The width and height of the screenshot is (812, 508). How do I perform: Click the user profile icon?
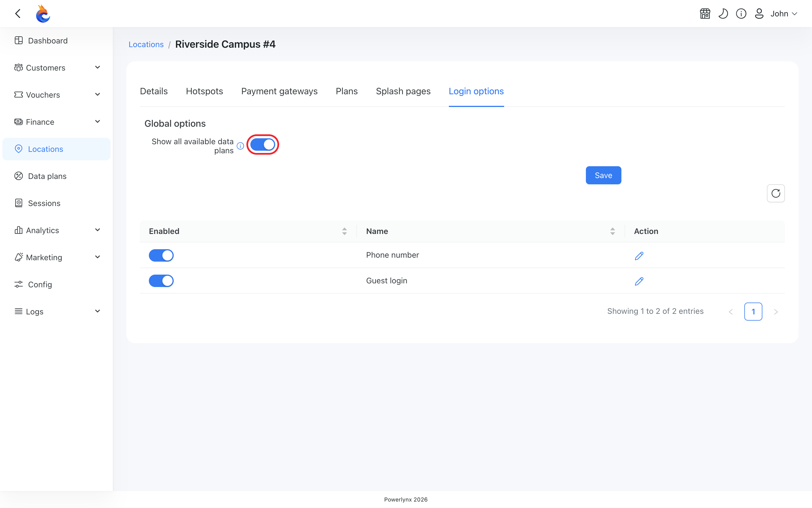[x=759, y=14]
